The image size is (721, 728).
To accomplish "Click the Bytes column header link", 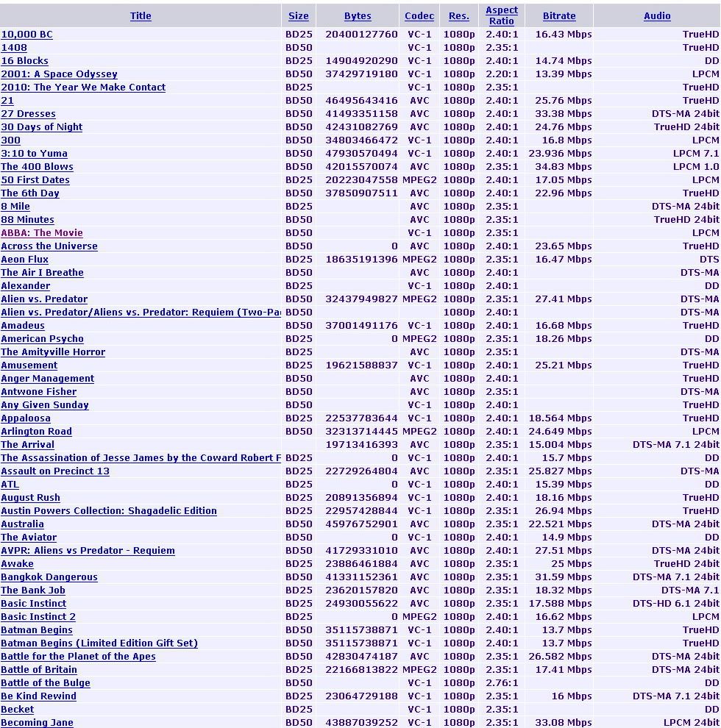I will click(358, 15).
